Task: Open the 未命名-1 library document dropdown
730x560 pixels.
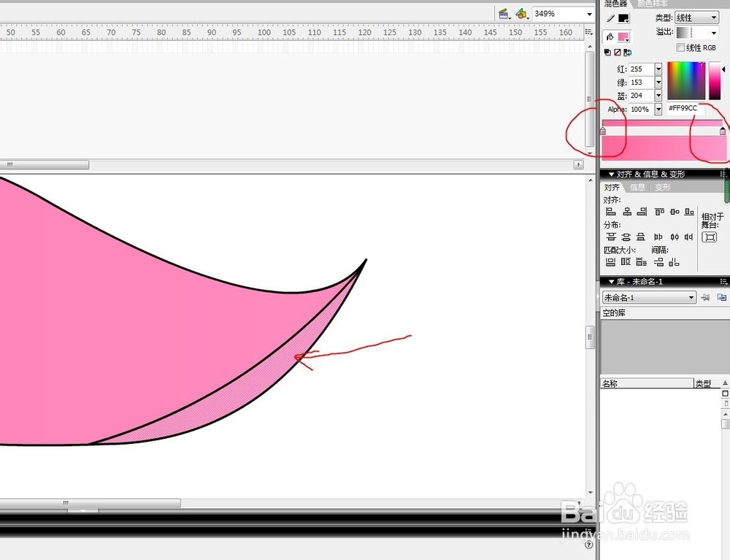Action: (649, 297)
